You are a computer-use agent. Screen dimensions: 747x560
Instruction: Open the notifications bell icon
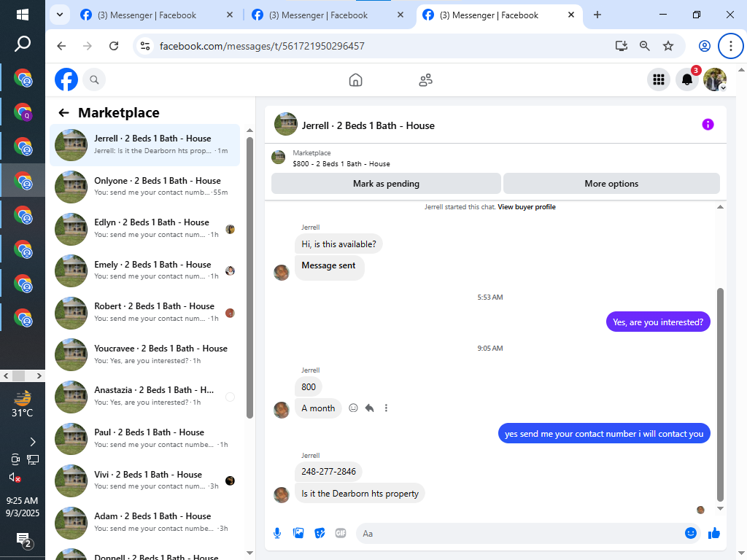coord(687,79)
